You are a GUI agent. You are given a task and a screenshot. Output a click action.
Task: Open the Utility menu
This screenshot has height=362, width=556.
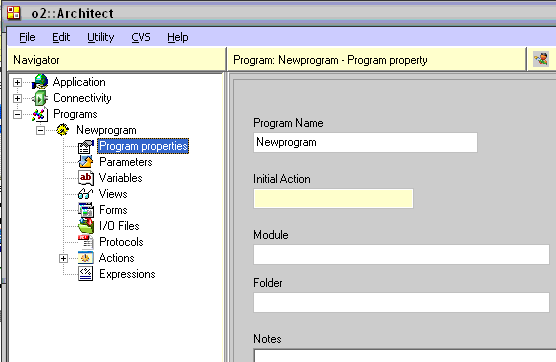click(x=101, y=37)
